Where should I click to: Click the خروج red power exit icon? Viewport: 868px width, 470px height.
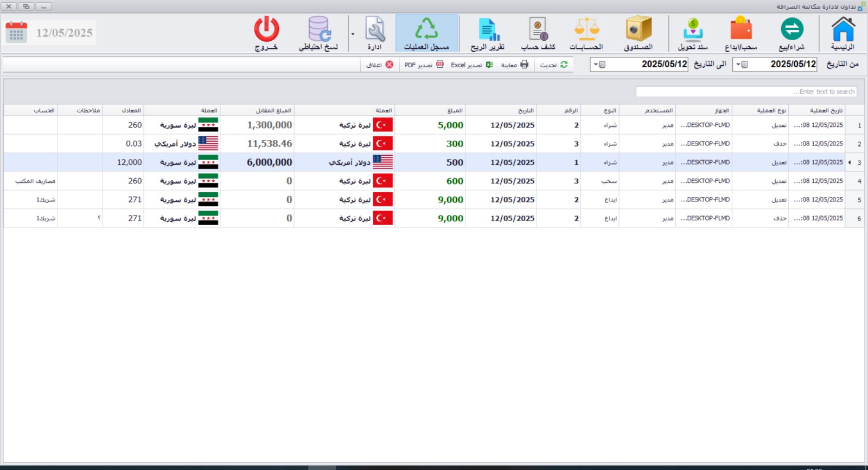[266, 33]
